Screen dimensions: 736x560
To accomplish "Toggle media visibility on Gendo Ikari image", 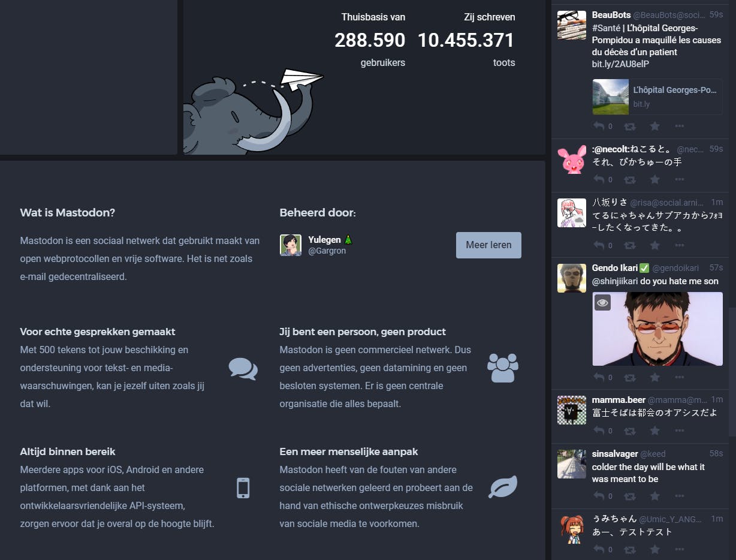I will coord(602,303).
